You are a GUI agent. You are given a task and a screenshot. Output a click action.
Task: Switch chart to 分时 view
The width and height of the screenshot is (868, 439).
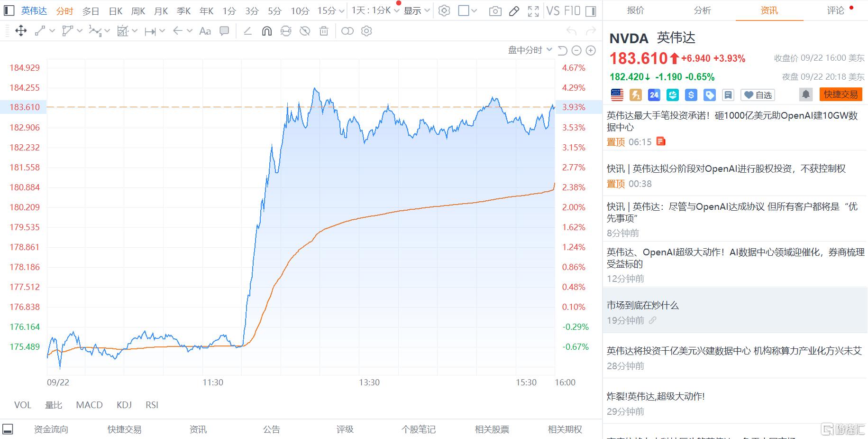(x=64, y=11)
